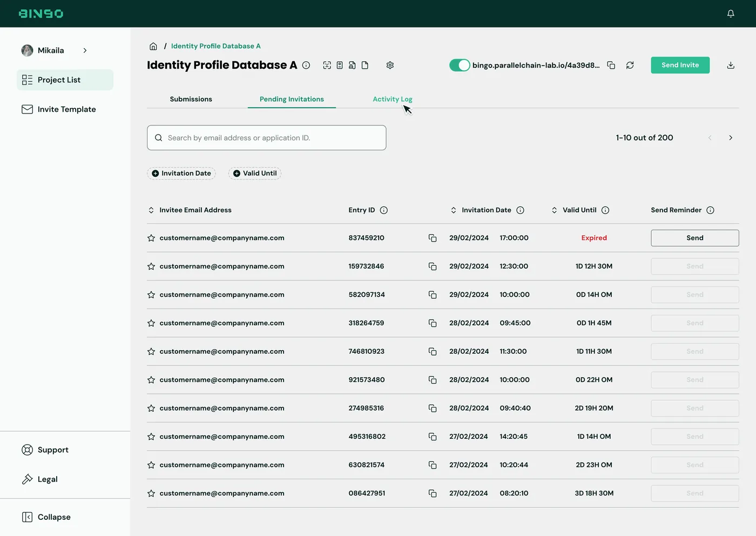The width and height of the screenshot is (756, 536).
Task: Star the invitee row with entry 495316802
Action: [151, 437]
